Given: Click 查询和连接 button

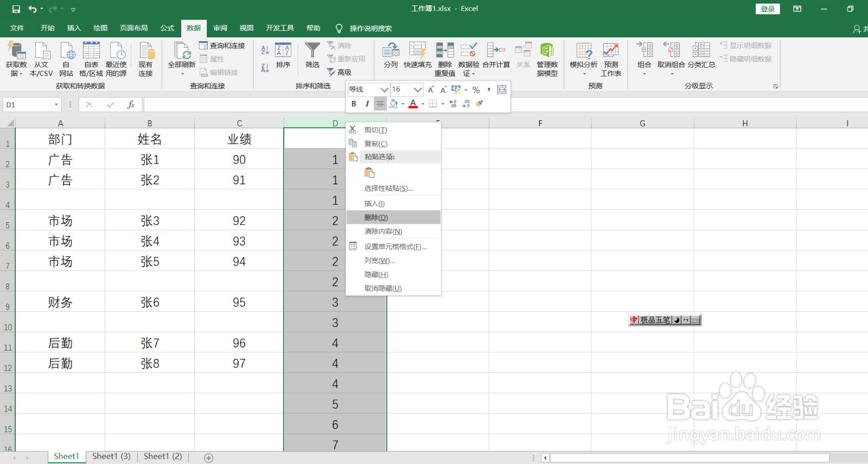Looking at the screenshot, I should click(222, 46).
